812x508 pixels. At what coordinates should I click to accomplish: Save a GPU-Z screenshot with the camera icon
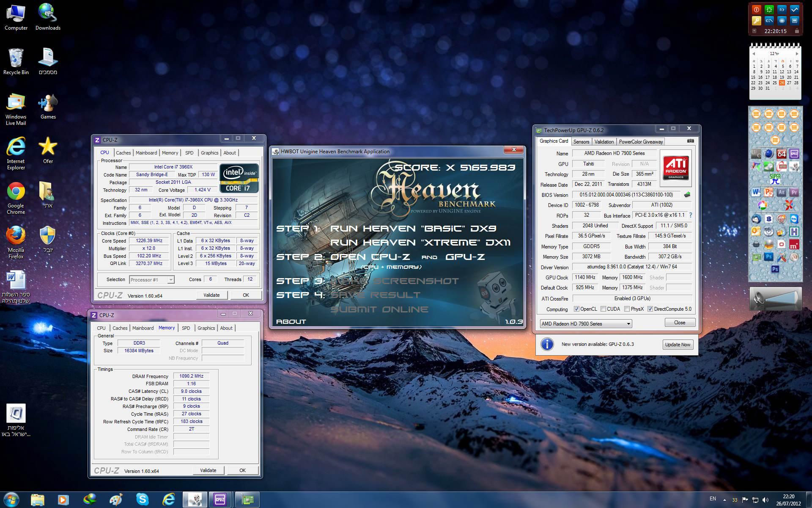(x=690, y=141)
